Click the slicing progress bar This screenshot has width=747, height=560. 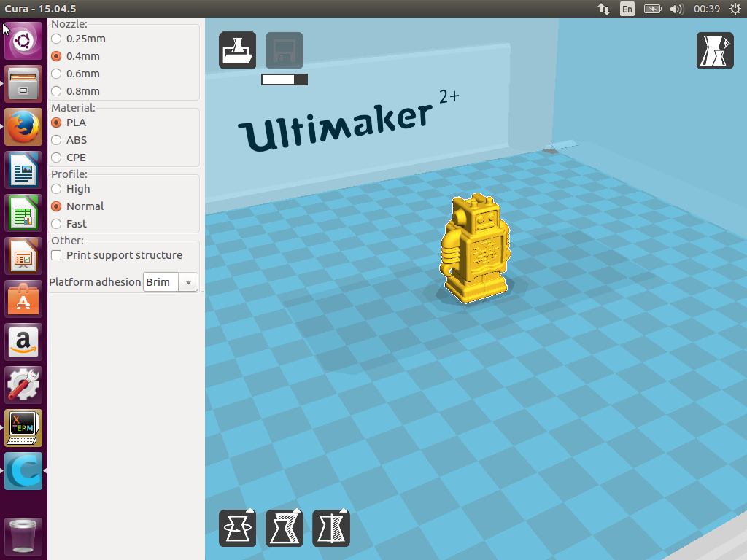285,79
